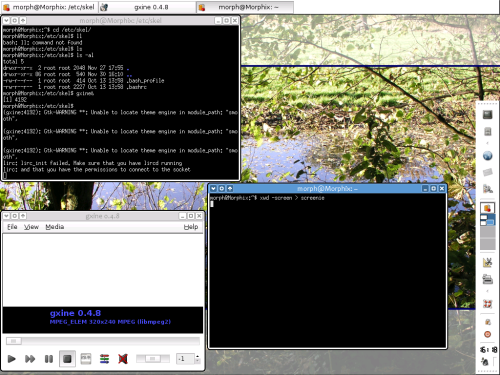500x375 pixels.
Task: Click the 'xwd -screen > screenie' command line
Action: [292, 198]
